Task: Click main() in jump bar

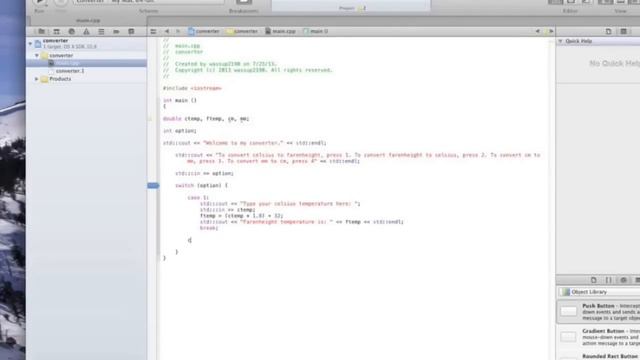Action: point(316,31)
